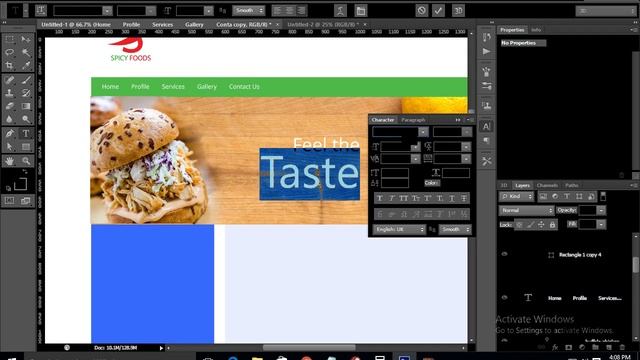Open the Actions panel play icon
640x360 pixels.
[486, 51]
